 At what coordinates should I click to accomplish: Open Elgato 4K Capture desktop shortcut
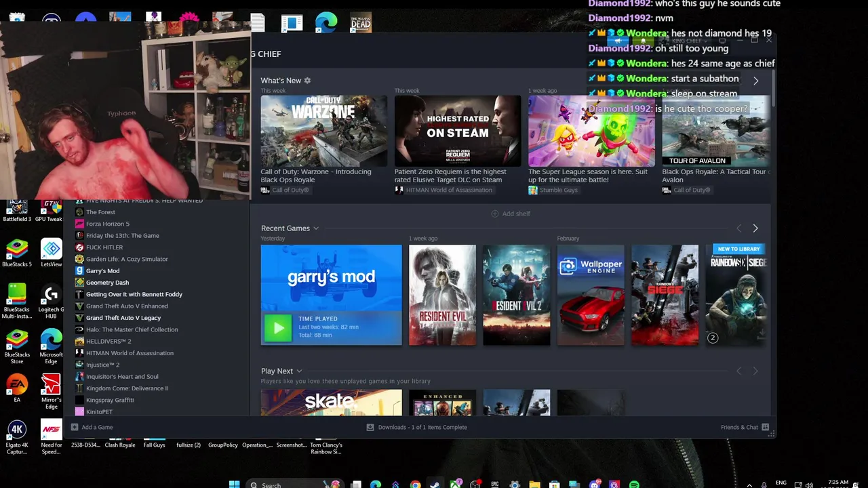[x=17, y=438]
